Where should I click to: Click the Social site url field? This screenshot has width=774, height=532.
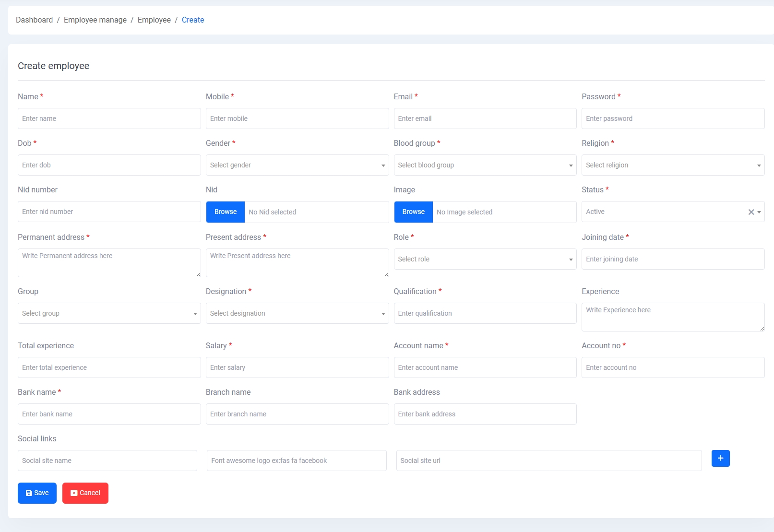coord(548,461)
